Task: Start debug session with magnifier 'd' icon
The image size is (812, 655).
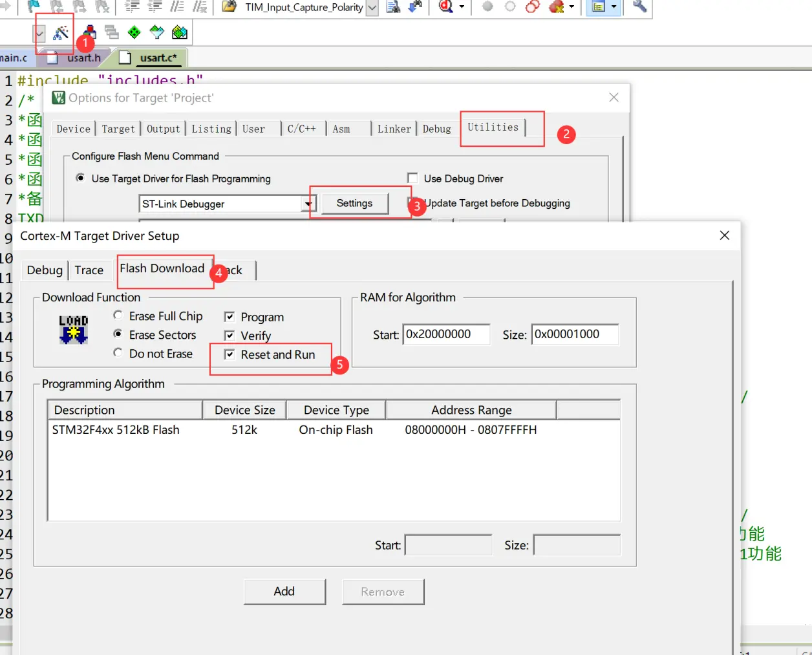Action: click(x=445, y=6)
